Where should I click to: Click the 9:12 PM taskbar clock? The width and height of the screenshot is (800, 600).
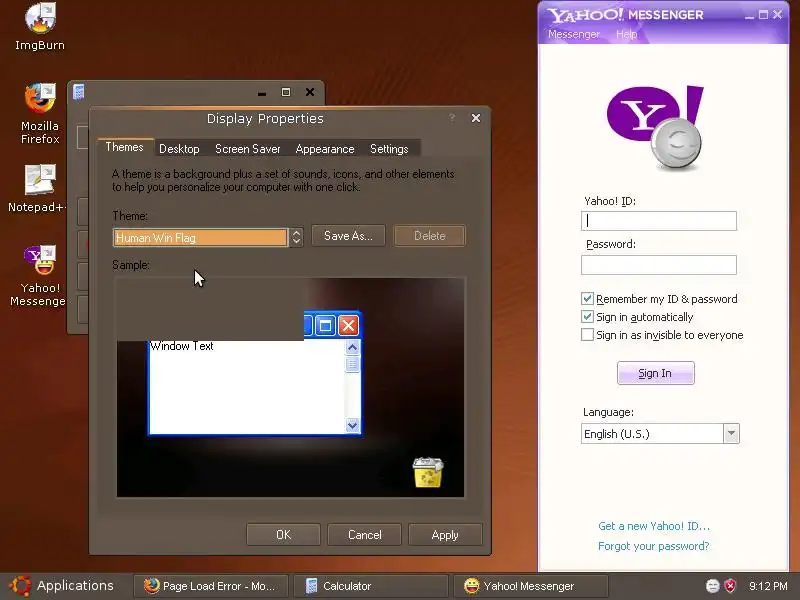768,586
